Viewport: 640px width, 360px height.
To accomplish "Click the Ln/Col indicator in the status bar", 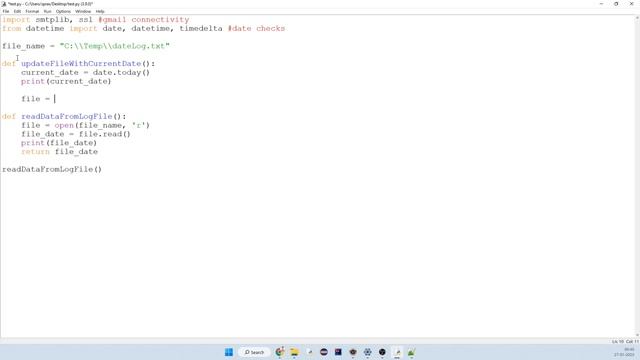I will [x=625, y=341].
